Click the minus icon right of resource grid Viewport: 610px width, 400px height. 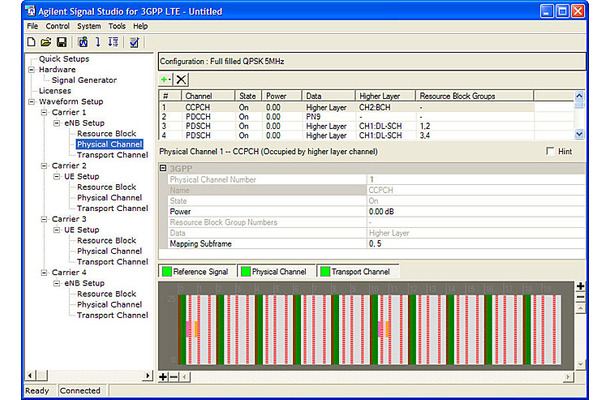point(580,297)
